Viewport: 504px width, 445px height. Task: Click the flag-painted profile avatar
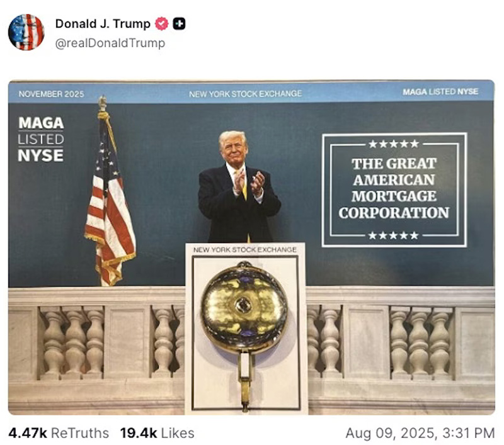(26, 32)
